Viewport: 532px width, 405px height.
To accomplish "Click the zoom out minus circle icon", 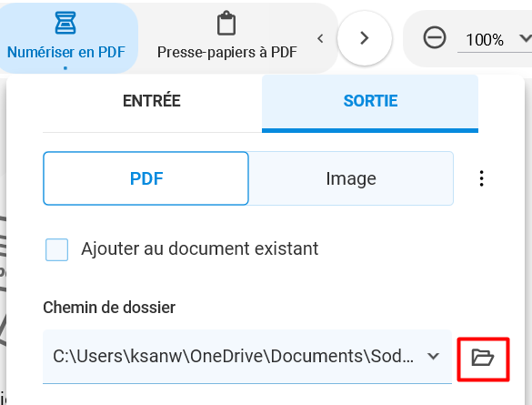I will (x=435, y=37).
